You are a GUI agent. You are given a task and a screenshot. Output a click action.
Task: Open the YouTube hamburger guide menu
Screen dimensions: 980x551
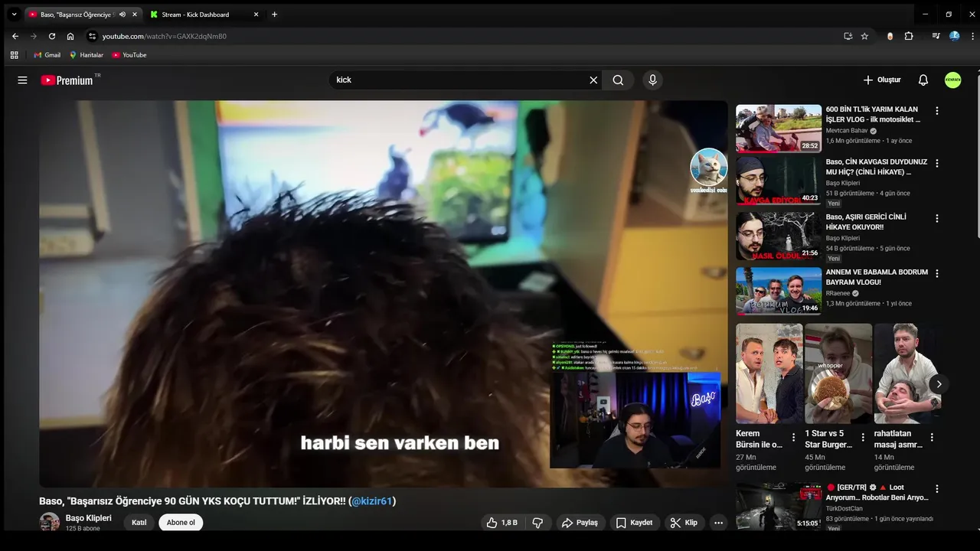tap(22, 80)
